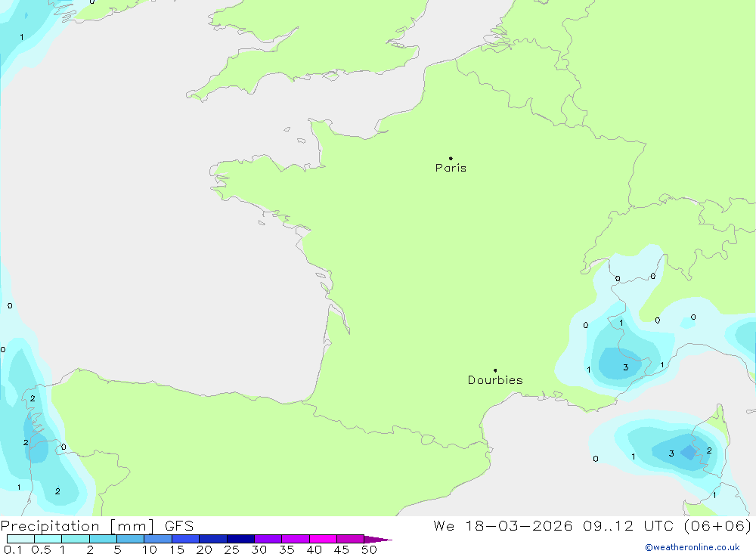Click the 'Precipitation [mm]' title text
Image resolution: width=756 pixels, height=554 pixels.
click(x=78, y=526)
